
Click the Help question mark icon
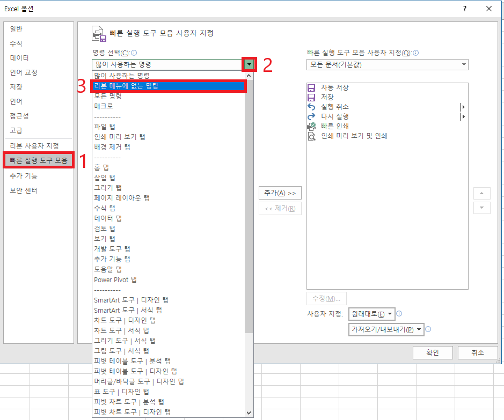(x=464, y=9)
